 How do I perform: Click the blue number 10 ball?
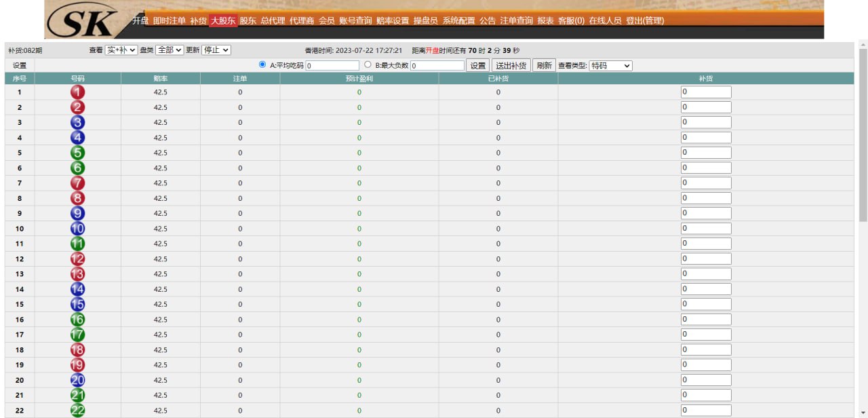pyautogui.click(x=78, y=229)
